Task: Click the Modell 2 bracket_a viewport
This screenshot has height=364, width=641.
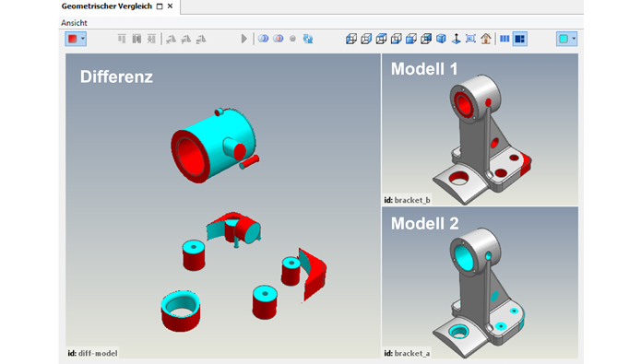Action: [x=480, y=283]
